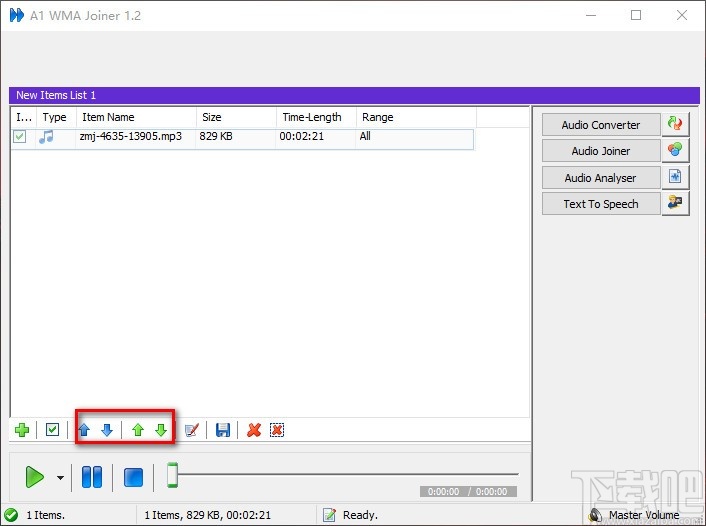Open the dropdown arrow beside Play
The image size is (706, 526).
[x=60, y=477]
